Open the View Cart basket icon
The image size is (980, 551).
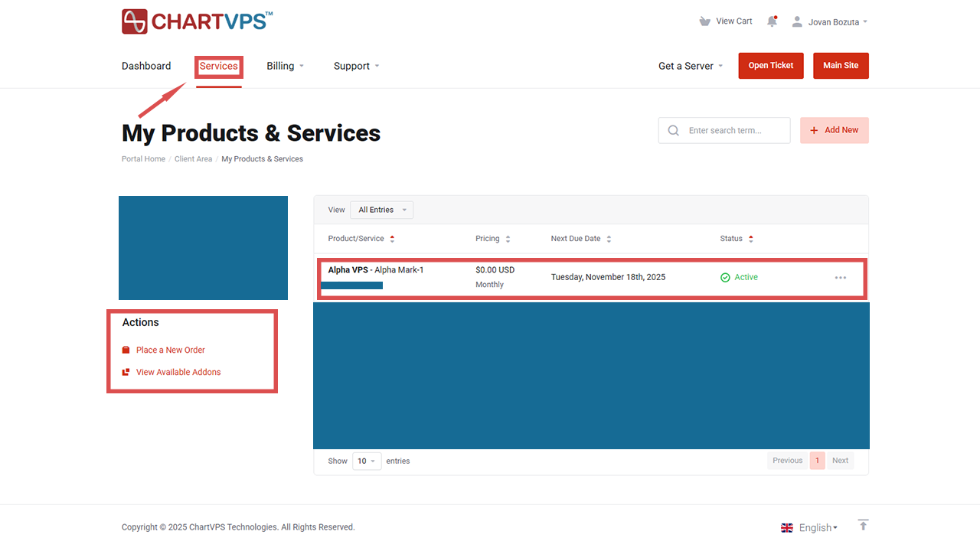click(704, 21)
